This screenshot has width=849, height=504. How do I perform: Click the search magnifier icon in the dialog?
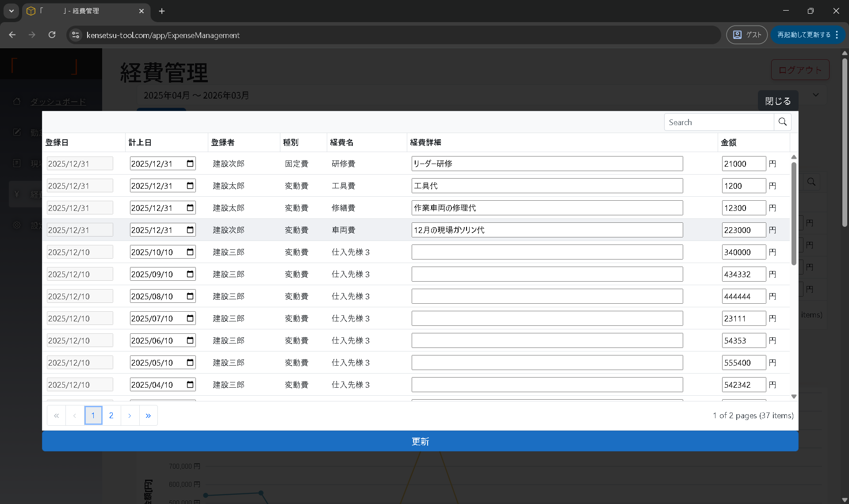coord(782,122)
